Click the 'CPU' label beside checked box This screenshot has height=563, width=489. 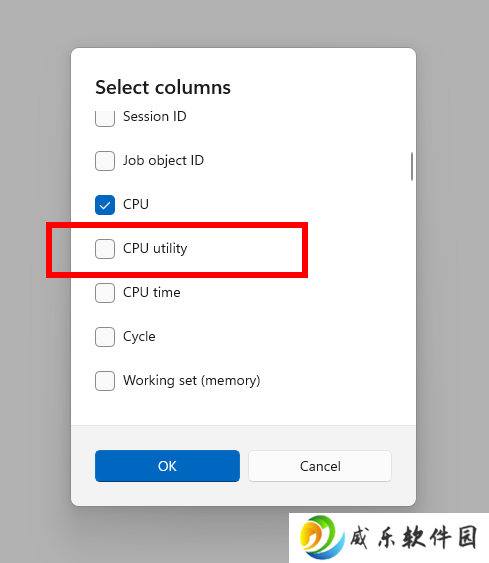136,204
